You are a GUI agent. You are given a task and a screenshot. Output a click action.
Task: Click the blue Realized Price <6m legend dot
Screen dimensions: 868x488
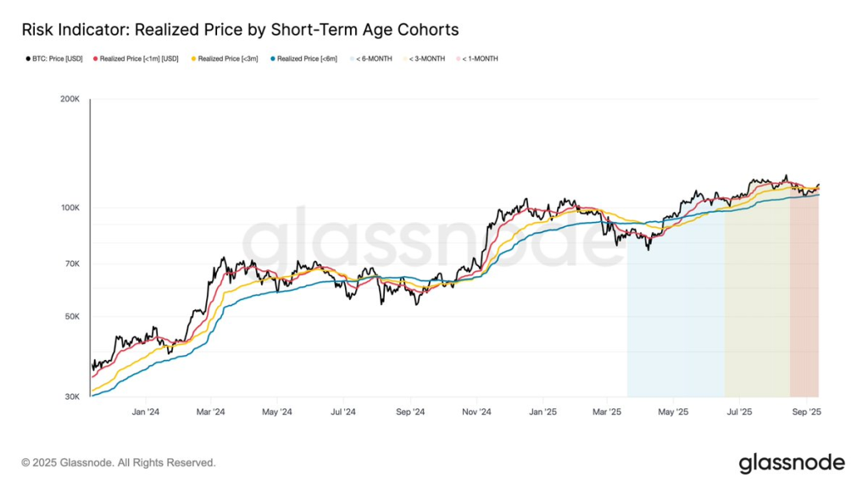pos(272,58)
